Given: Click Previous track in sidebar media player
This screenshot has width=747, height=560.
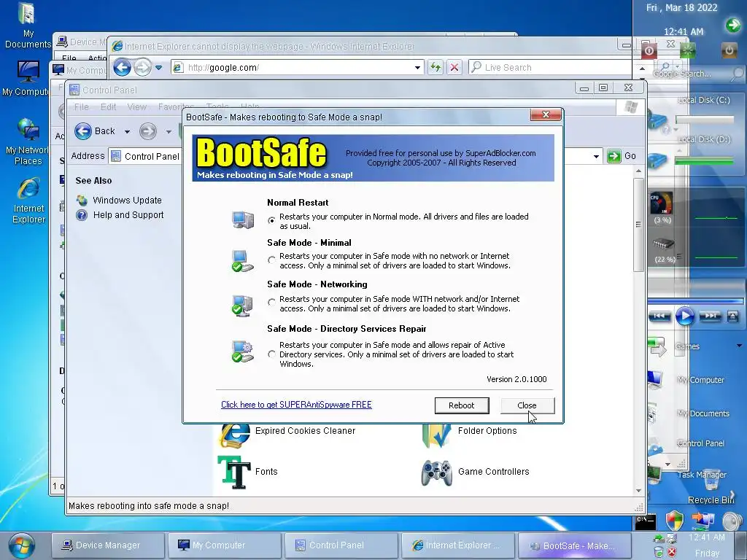Looking at the screenshot, I should pos(659,316).
